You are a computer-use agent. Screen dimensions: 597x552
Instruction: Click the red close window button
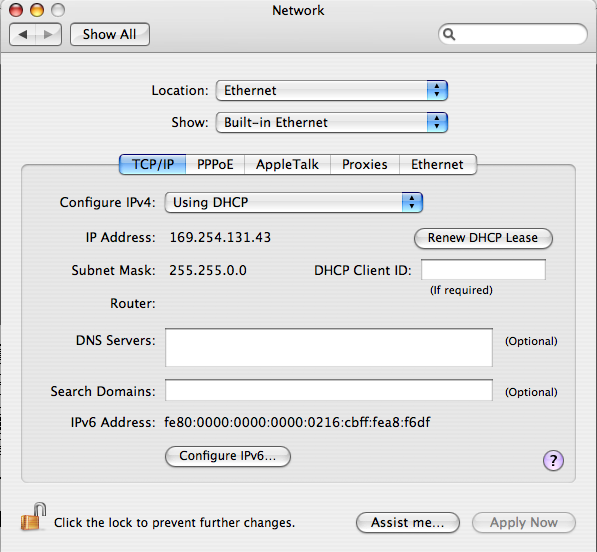coord(16,10)
